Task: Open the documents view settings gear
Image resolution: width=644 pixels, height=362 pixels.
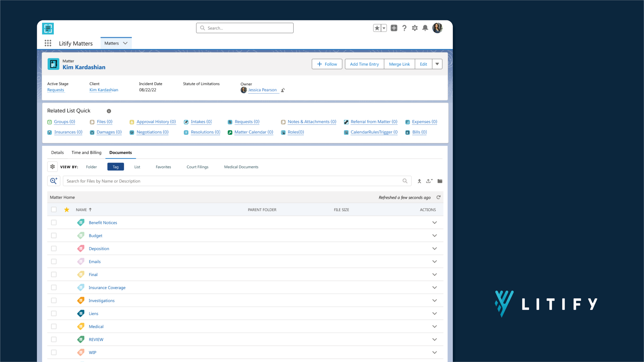Action: point(53,167)
